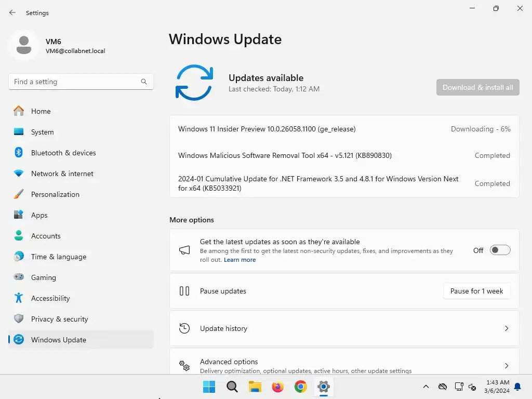This screenshot has width=532, height=399.
Task: Select Malicious Software Removal Tool KB890830 entry
Action: [344, 155]
